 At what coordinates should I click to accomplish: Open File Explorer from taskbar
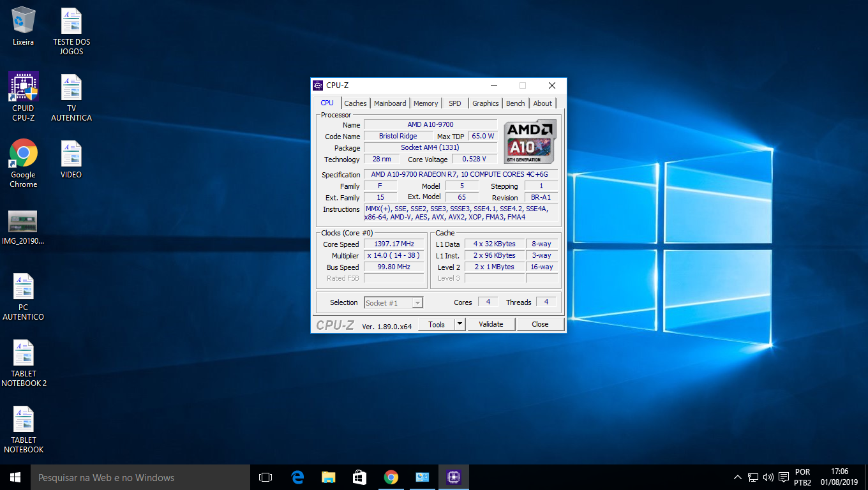[x=328, y=477]
